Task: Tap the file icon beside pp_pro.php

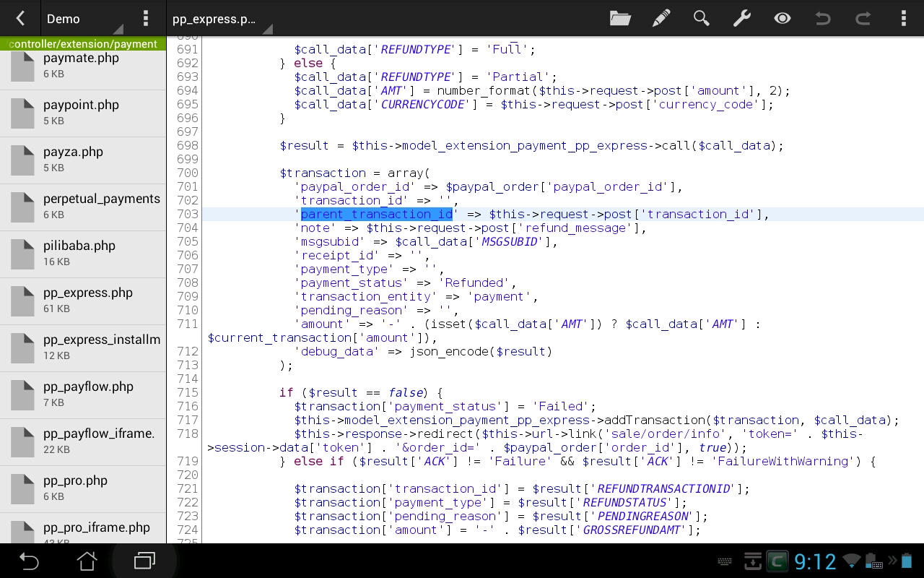Action: tap(22, 488)
